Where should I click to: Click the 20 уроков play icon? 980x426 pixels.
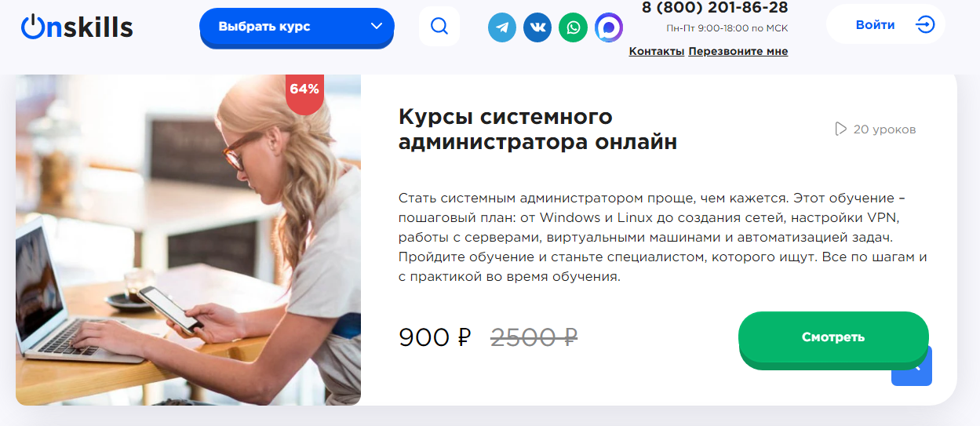tap(841, 129)
